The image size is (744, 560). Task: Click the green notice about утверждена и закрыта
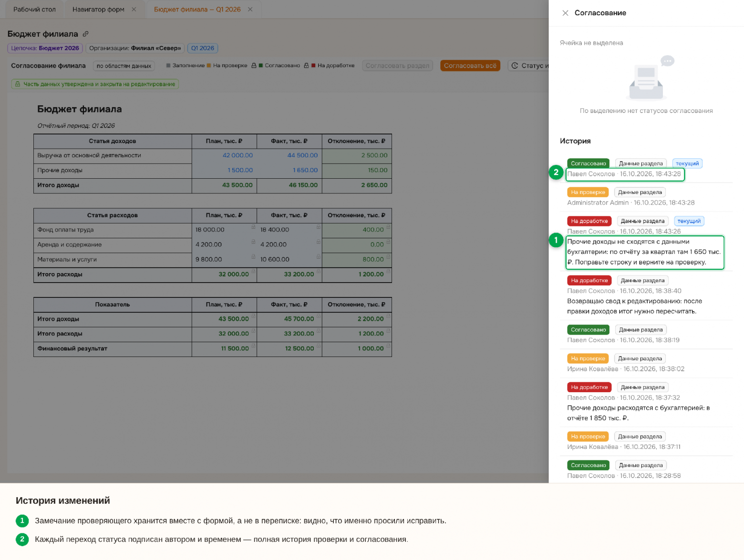tap(95, 84)
